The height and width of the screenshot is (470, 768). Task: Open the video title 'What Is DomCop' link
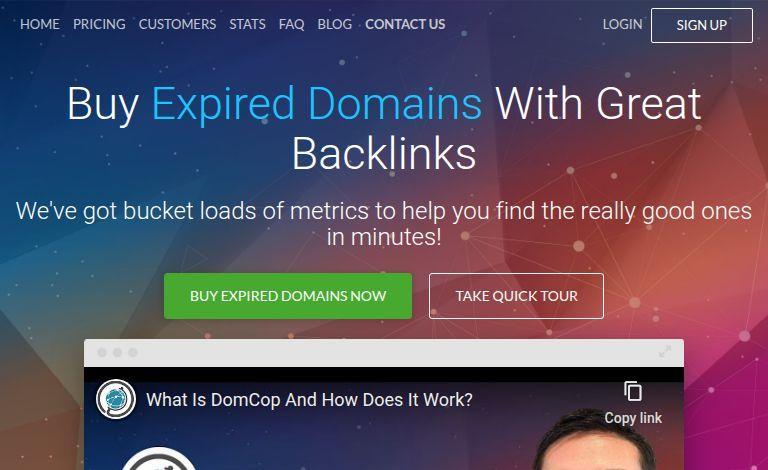click(x=310, y=400)
